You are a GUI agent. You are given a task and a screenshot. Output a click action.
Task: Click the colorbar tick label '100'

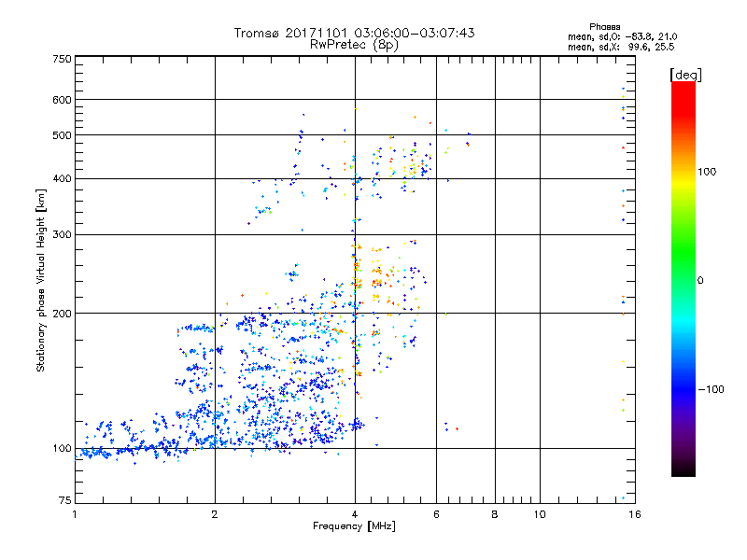point(707,172)
